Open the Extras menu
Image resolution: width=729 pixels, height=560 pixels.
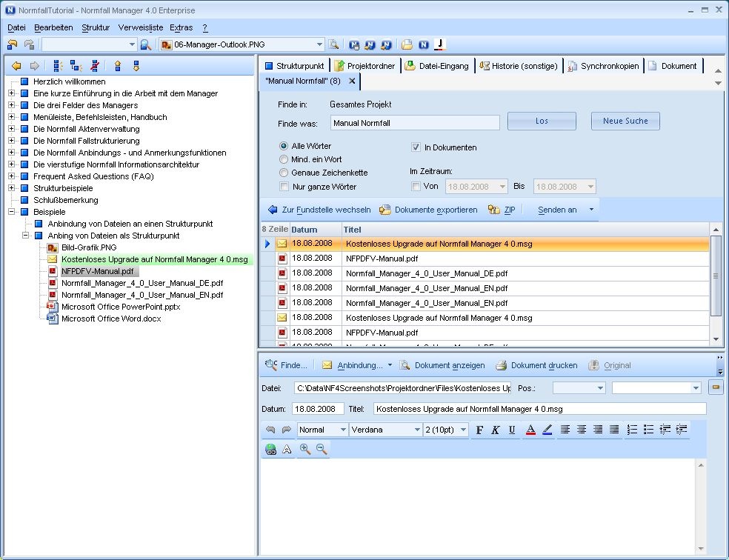(x=182, y=28)
